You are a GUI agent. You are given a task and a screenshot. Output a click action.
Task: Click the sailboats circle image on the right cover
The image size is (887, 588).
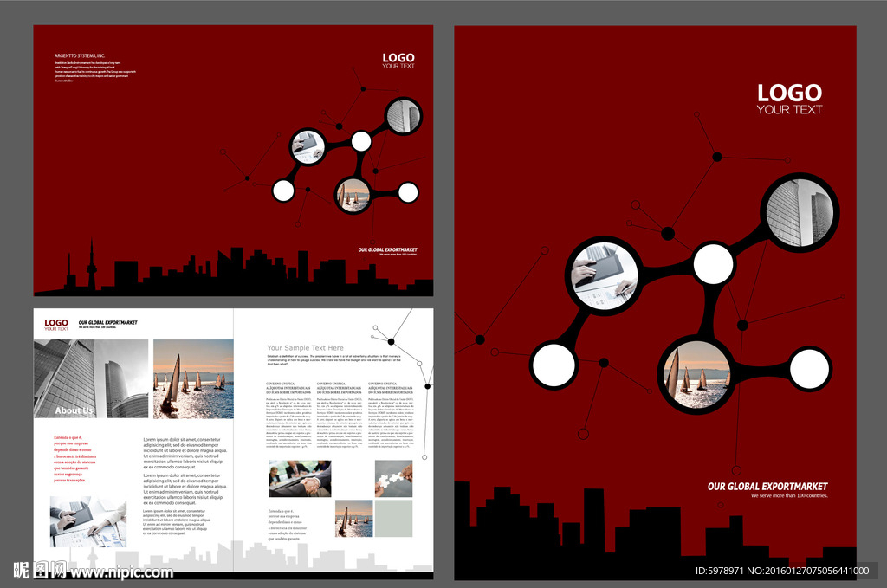pos(696,374)
